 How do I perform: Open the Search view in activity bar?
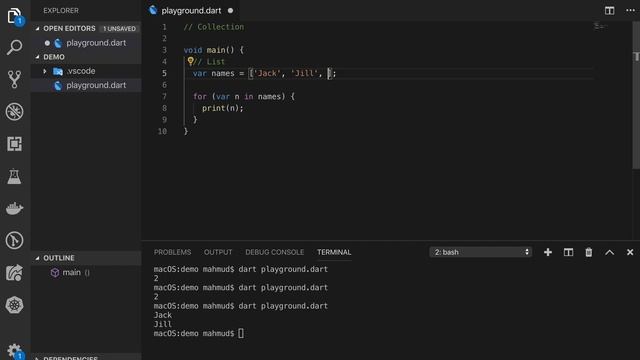[x=14, y=47]
